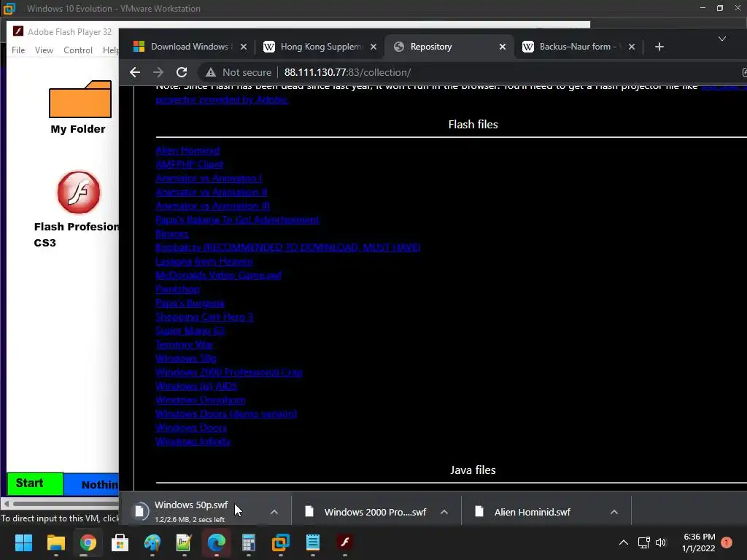This screenshot has width=747, height=560.
Task: Expand options for Alien Hominid.swf download
Action: [x=614, y=512]
